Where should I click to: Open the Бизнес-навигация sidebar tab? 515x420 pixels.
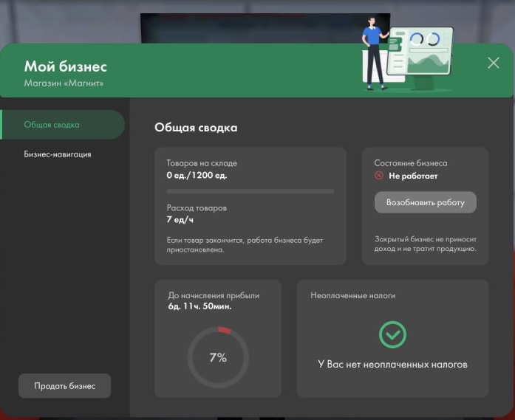(x=58, y=154)
